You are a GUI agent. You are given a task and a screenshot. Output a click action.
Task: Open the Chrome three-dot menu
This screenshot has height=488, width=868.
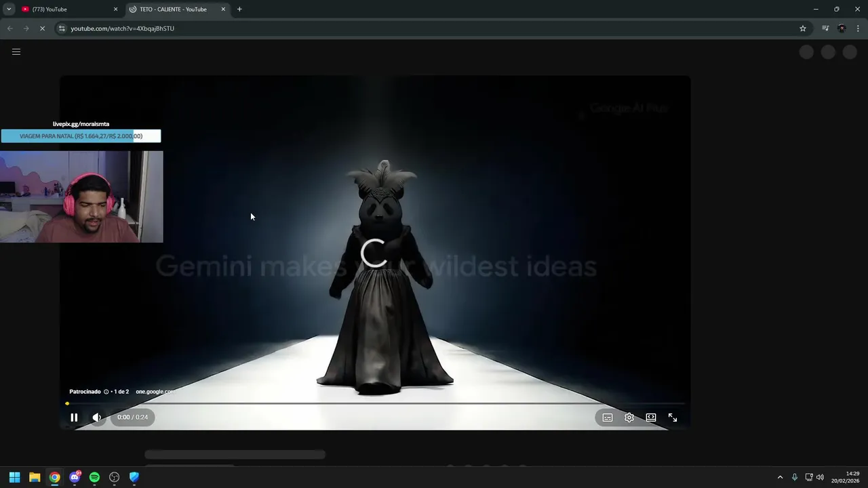coord(858,28)
